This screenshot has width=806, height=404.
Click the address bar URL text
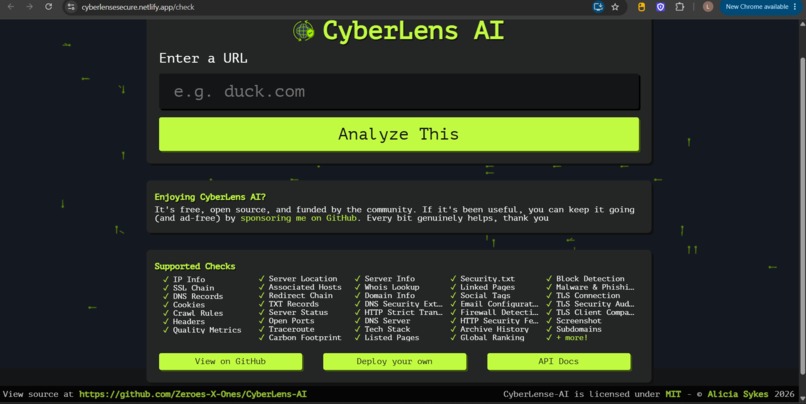click(138, 7)
